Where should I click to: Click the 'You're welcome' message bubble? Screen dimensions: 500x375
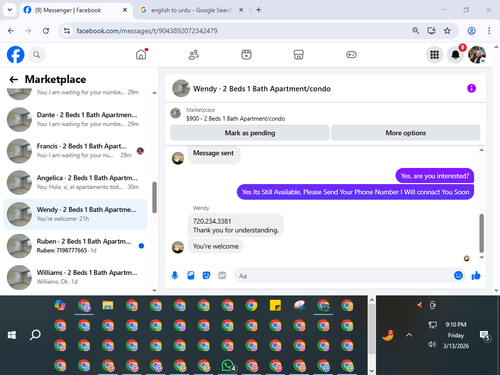click(x=216, y=246)
